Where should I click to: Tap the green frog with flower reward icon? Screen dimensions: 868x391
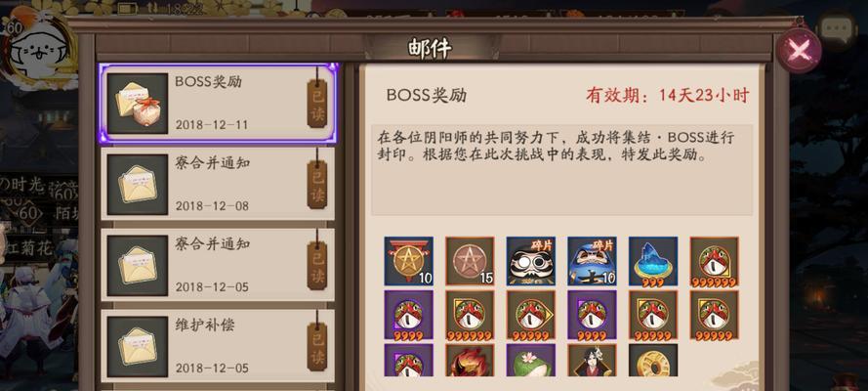point(531,361)
